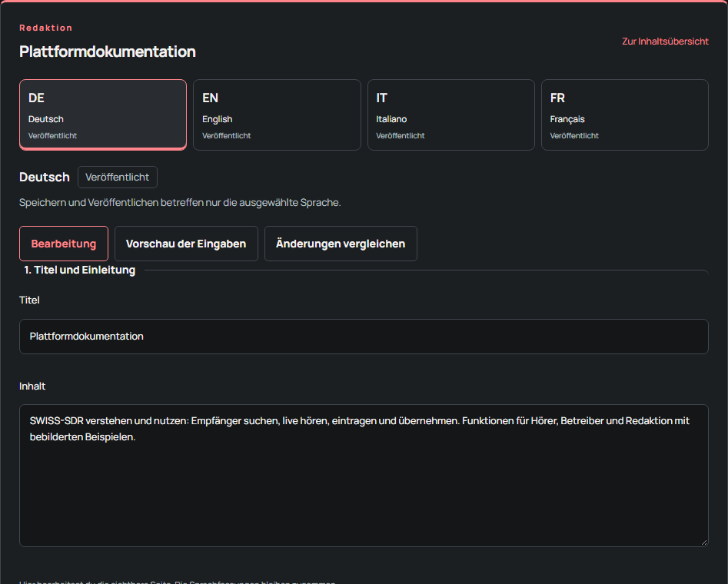Click the Inhalt field label

click(x=32, y=387)
